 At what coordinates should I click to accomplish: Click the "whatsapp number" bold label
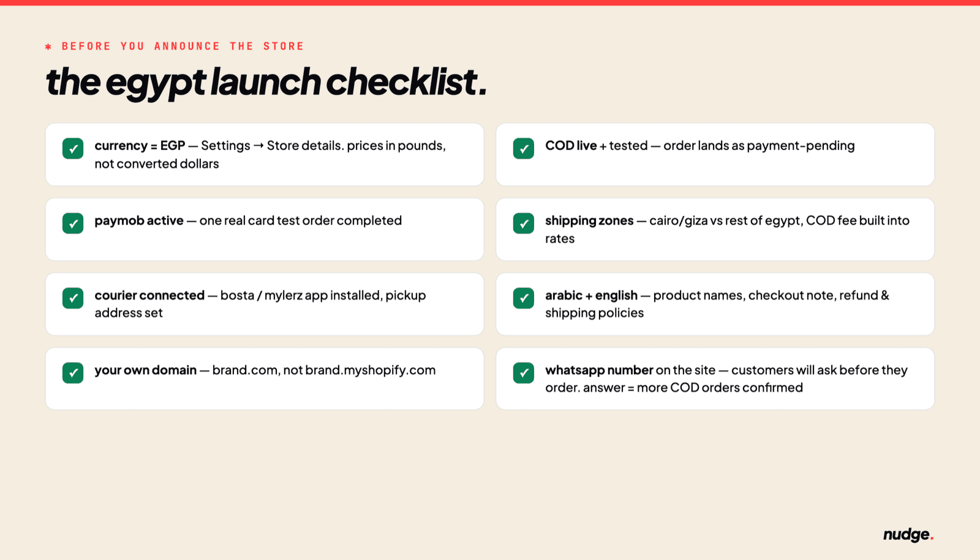click(599, 370)
